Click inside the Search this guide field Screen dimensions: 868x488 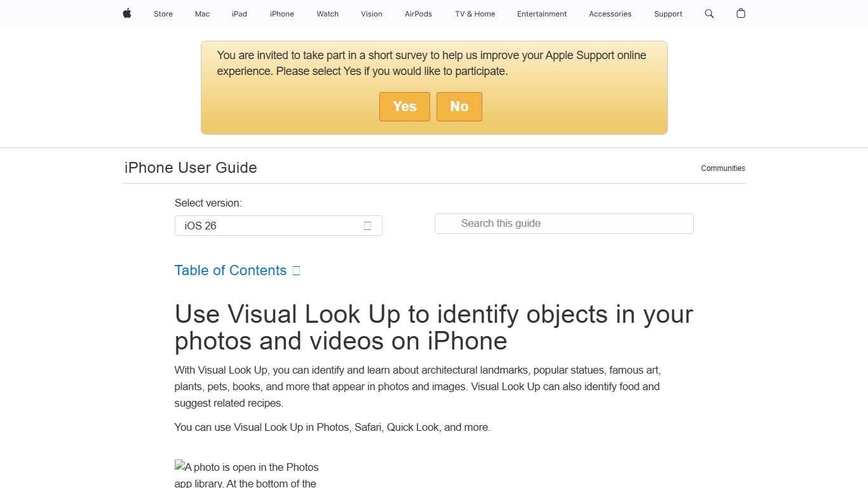[x=564, y=223]
